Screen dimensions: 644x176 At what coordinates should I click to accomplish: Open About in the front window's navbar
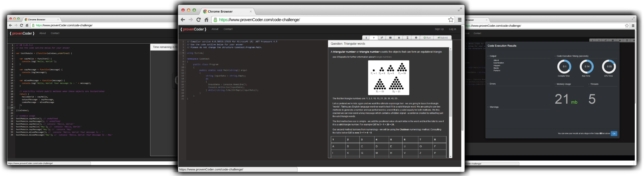coord(215,29)
